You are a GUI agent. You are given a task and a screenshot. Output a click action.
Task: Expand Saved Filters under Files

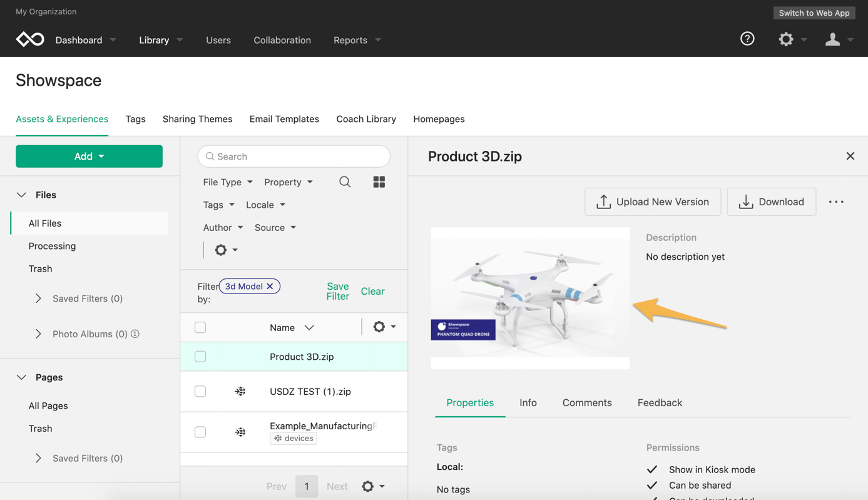[38, 298]
